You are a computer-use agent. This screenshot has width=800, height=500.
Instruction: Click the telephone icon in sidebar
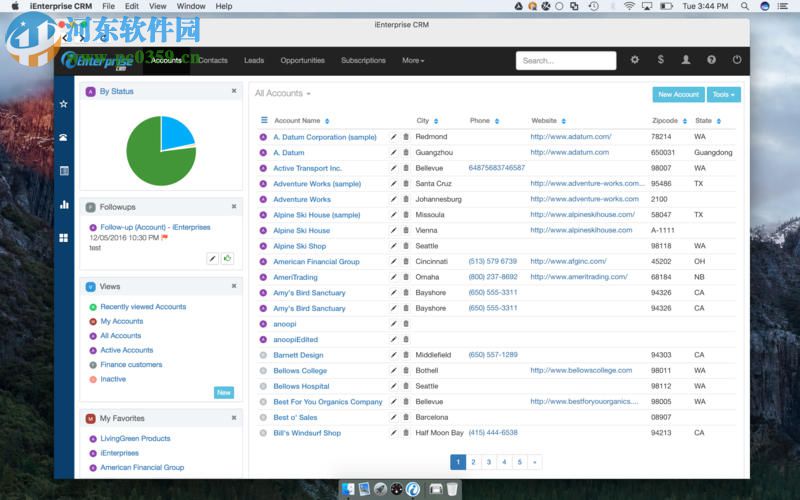click(x=64, y=137)
